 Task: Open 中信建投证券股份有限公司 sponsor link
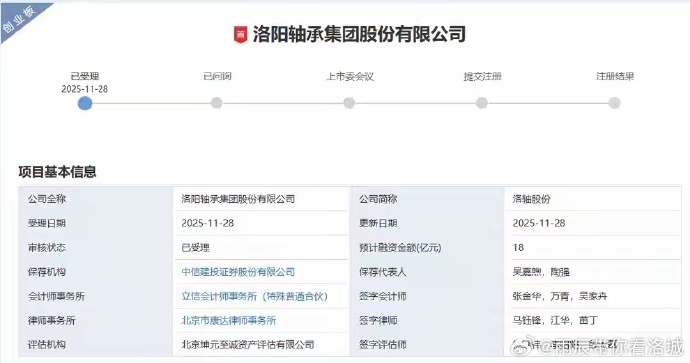pos(238,272)
